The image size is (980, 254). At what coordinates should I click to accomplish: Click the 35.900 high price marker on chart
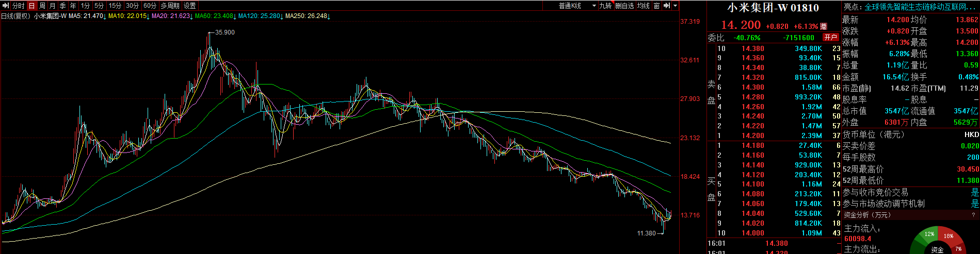click(x=224, y=32)
